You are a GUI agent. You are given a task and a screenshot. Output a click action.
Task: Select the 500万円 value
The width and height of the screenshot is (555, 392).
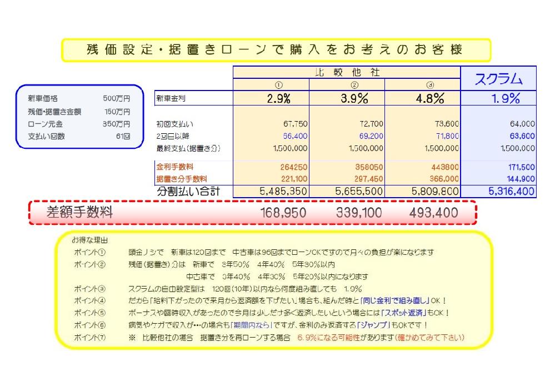[x=117, y=98]
